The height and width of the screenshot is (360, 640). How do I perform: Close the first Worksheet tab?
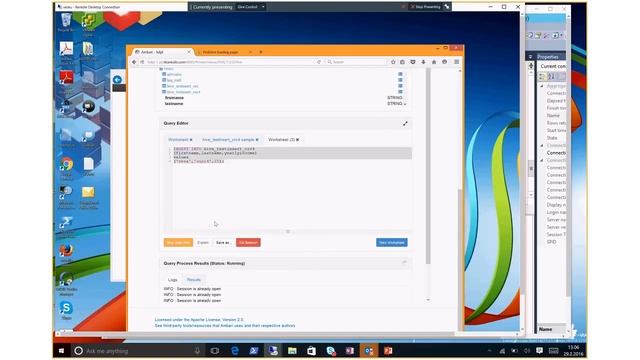coord(191,140)
